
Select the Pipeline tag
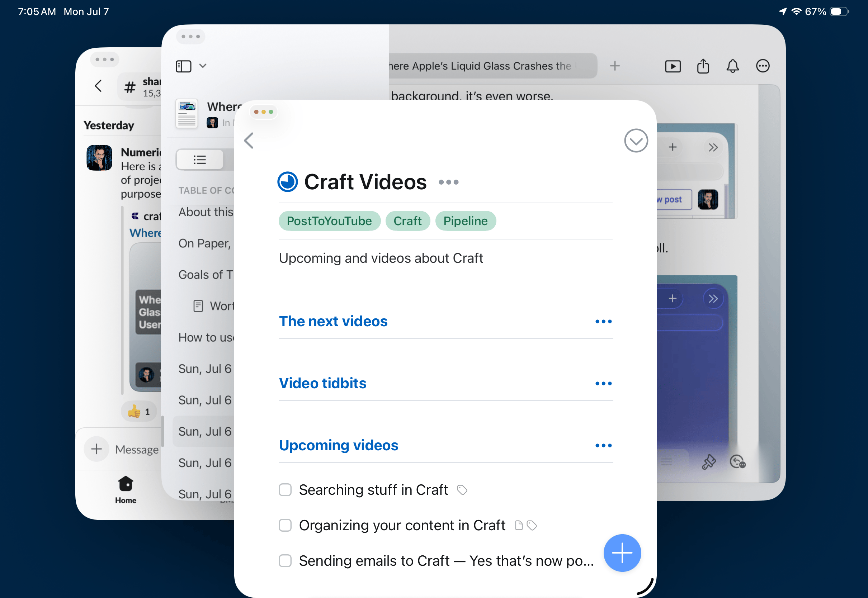pos(465,221)
